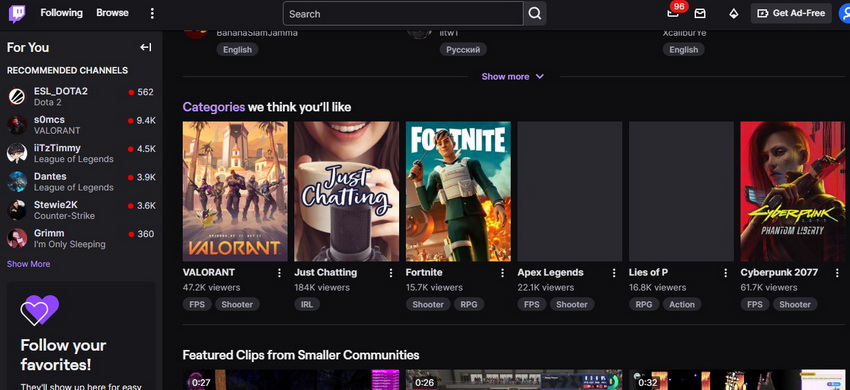Open notifications inbox with 96 badge

point(673,13)
